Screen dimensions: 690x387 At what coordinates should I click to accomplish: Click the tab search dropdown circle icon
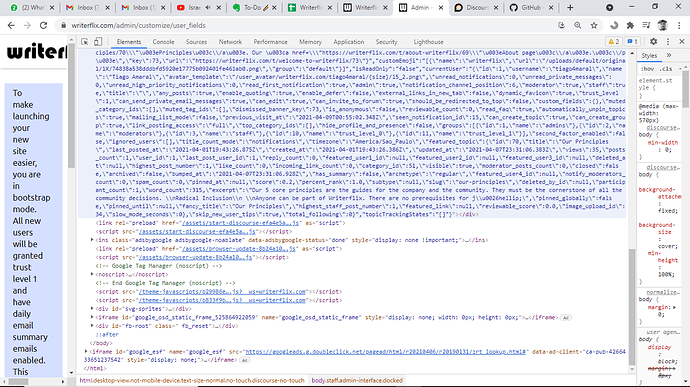609,7
